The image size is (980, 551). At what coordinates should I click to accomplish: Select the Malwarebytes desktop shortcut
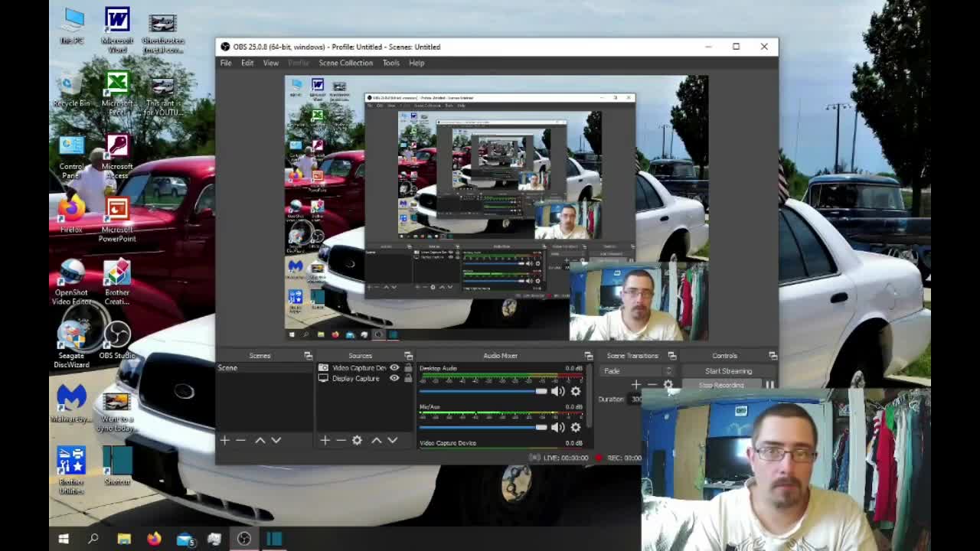pos(71,403)
